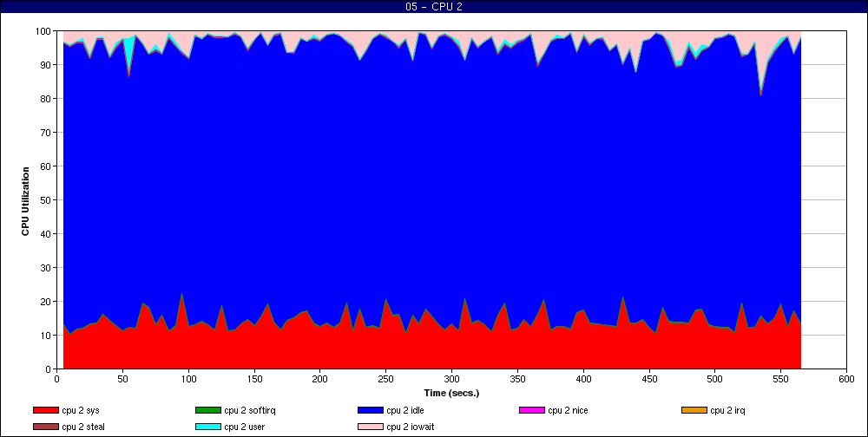Click the x-axis tick label 450
Screen dimensions: 868x437
pos(648,379)
